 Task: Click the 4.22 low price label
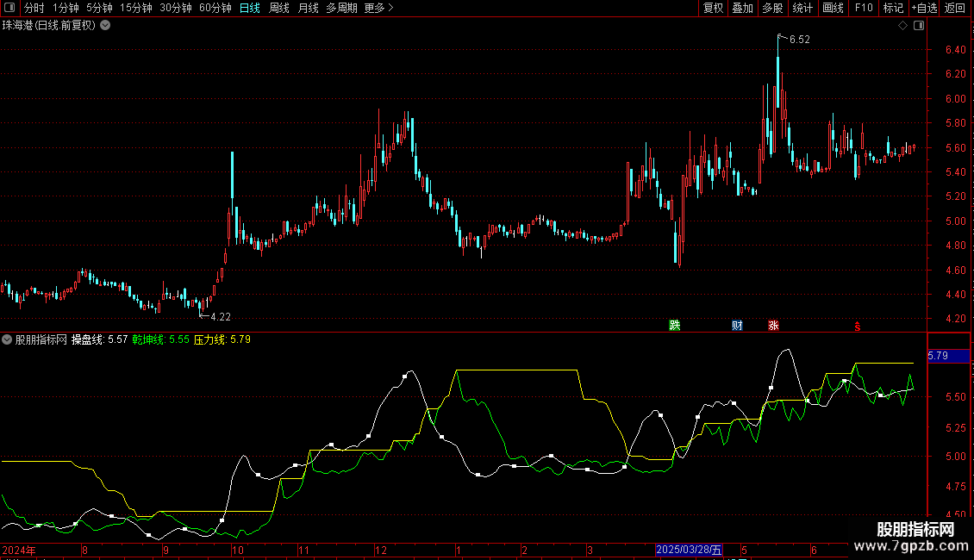click(221, 317)
